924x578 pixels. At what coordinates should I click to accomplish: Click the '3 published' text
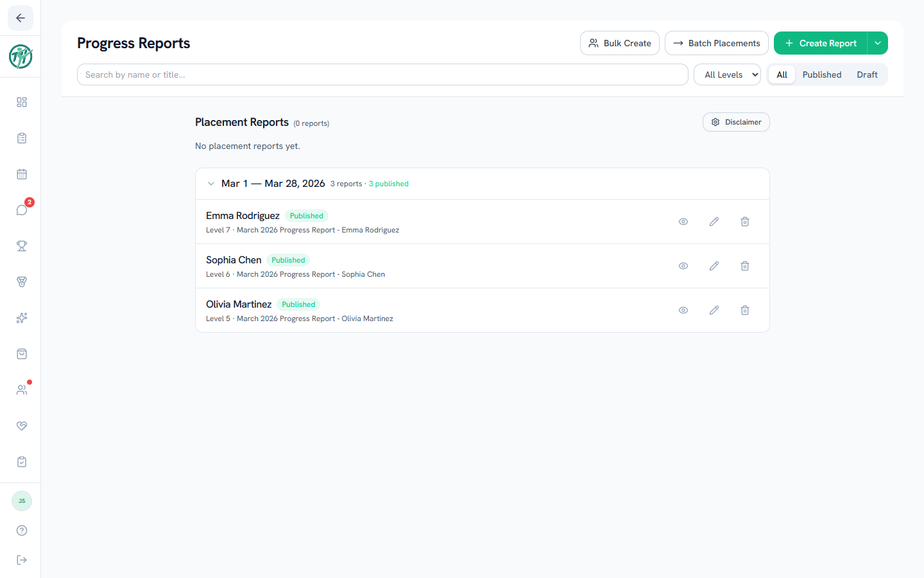pos(389,184)
